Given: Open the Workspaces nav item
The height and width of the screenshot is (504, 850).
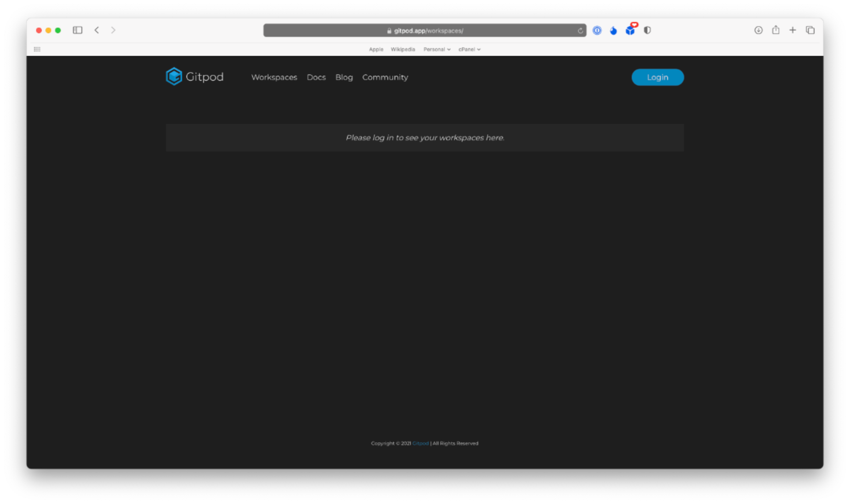Looking at the screenshot, I should point(274,77).
